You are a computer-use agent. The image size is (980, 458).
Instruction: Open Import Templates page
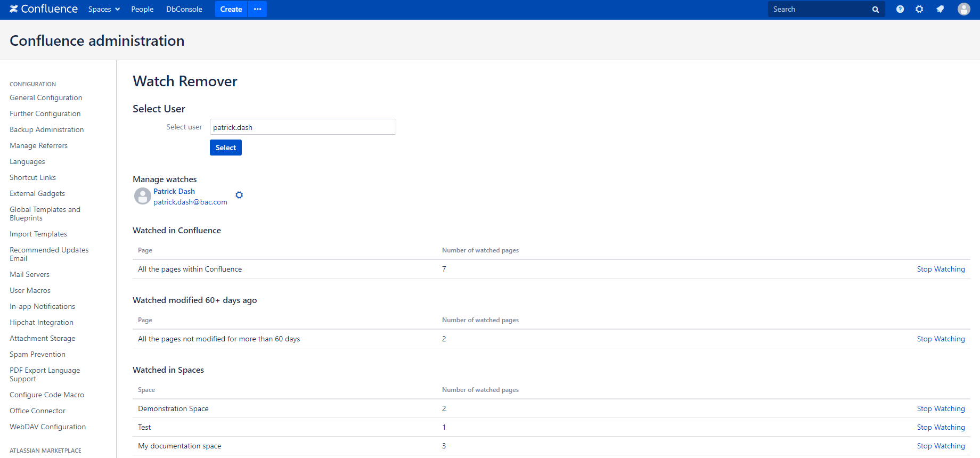(38, 234)
